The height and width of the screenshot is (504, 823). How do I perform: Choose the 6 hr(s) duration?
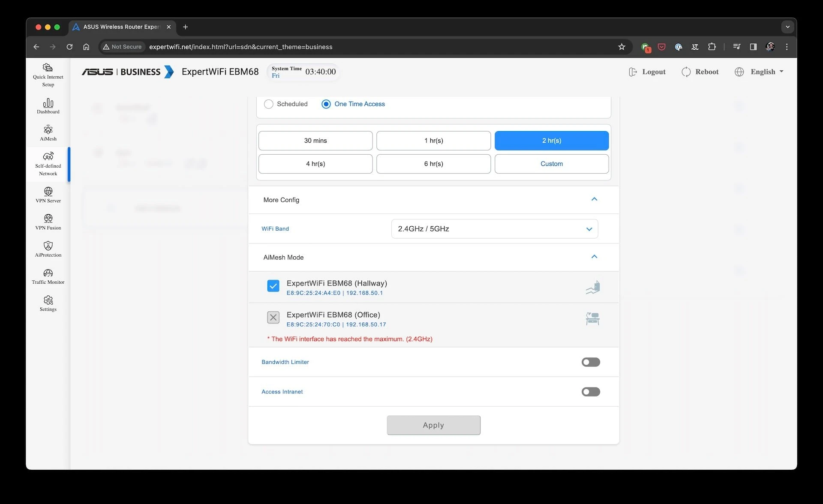433,164
